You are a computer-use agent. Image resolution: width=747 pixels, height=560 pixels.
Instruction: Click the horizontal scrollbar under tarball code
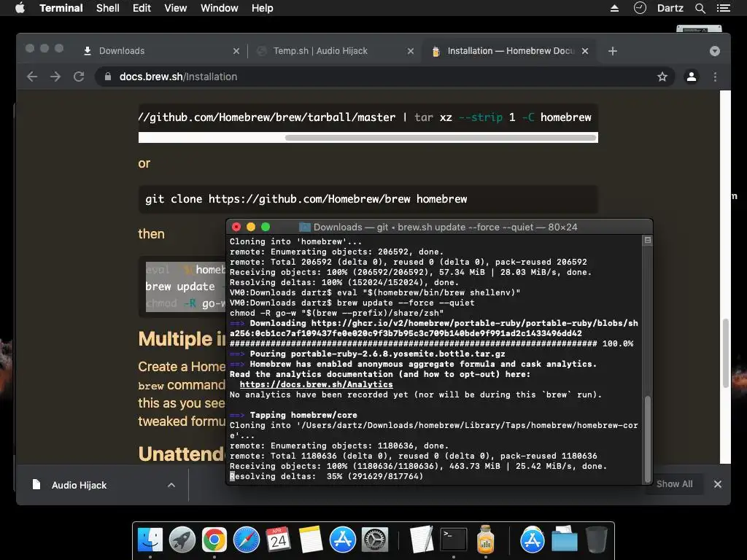tap(440, 138)
